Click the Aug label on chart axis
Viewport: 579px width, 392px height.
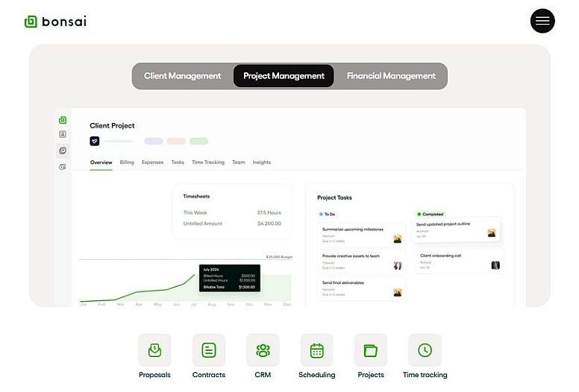click(x=212, y=305)
